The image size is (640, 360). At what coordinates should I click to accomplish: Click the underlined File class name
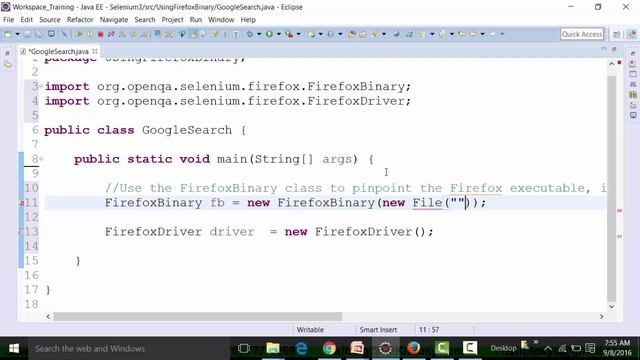[x=427, y=202]
